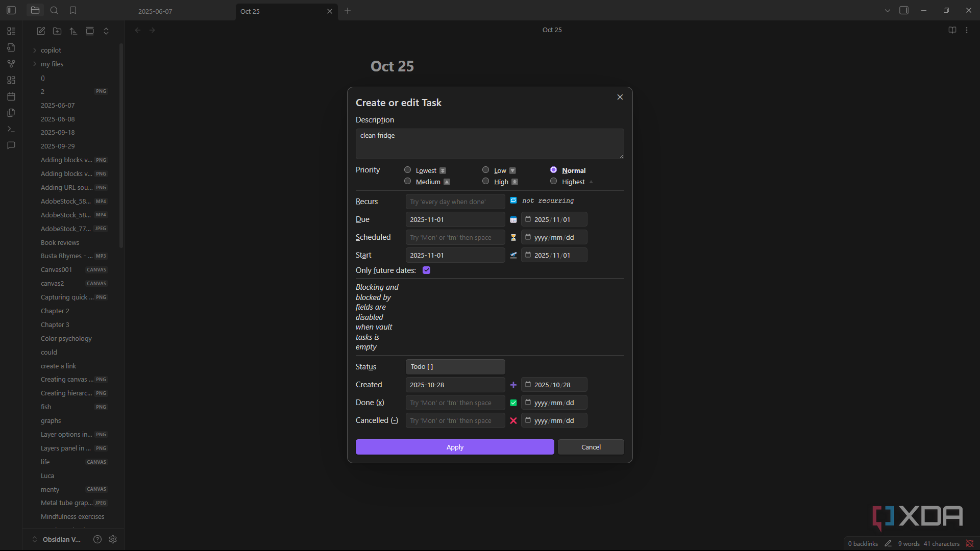Open the daily note calendar icon
The width and height of the screenshot is (980, 551).
point(11,96)
